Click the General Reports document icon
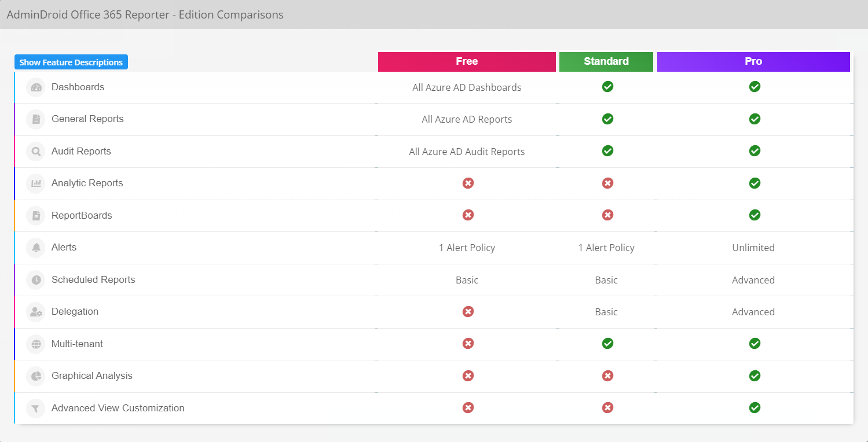Viewport: 868px width, 442px height. (36, 119)
